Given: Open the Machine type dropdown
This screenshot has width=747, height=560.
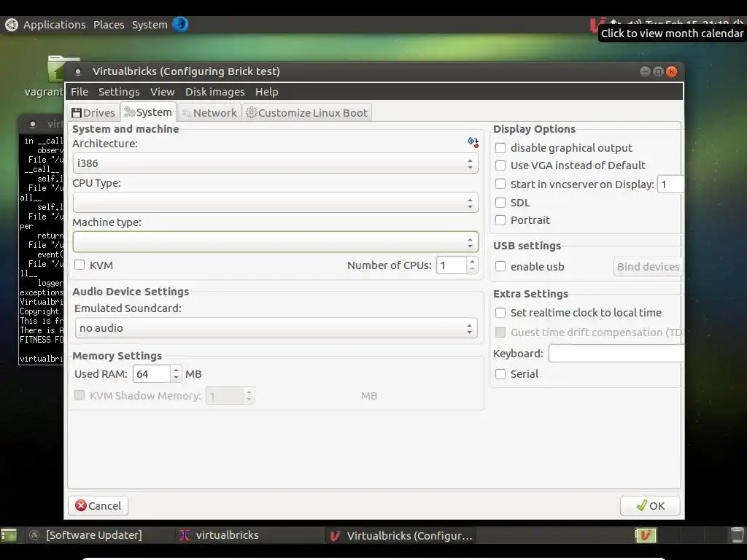Looking at the screenshot, I should click(275, 242).
